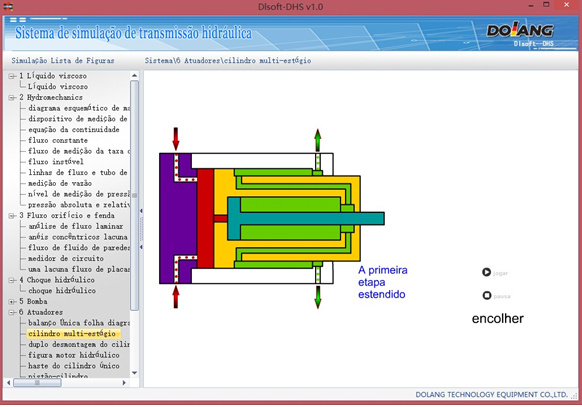This screenshot has height=407, width=582.
Task: Click top-left red inlet arrow
Action: 176,139
